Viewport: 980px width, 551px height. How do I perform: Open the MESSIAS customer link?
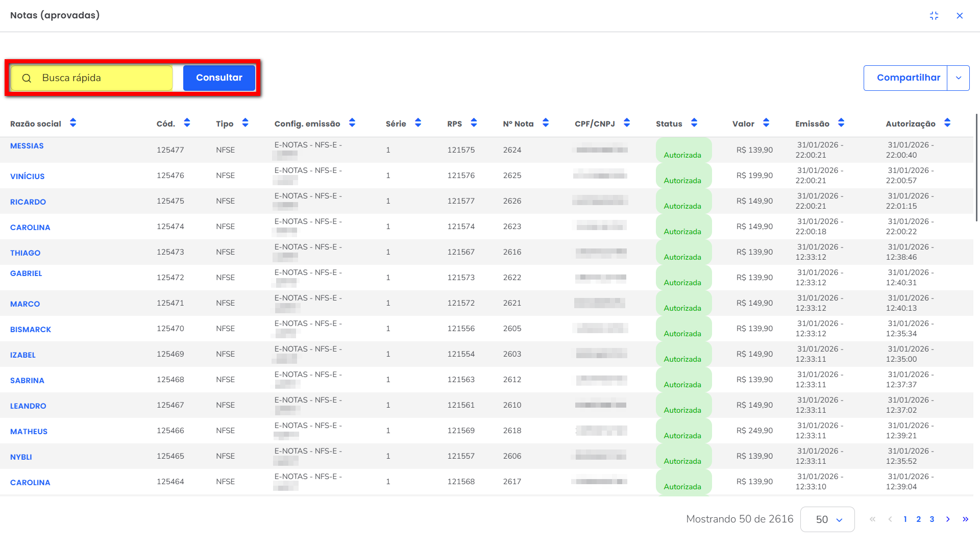pyautogui.click(x=27, y=146)
